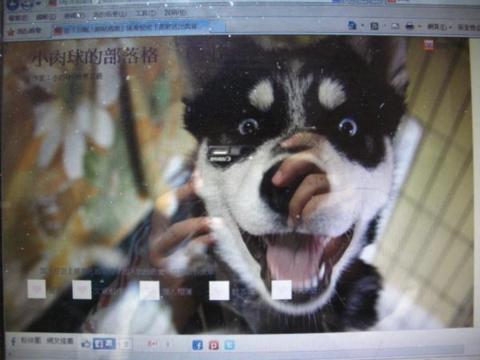Click the fourth white square navigation icon
The width and height of the screenshot is (480, 360).
click(x=219, y=290)
